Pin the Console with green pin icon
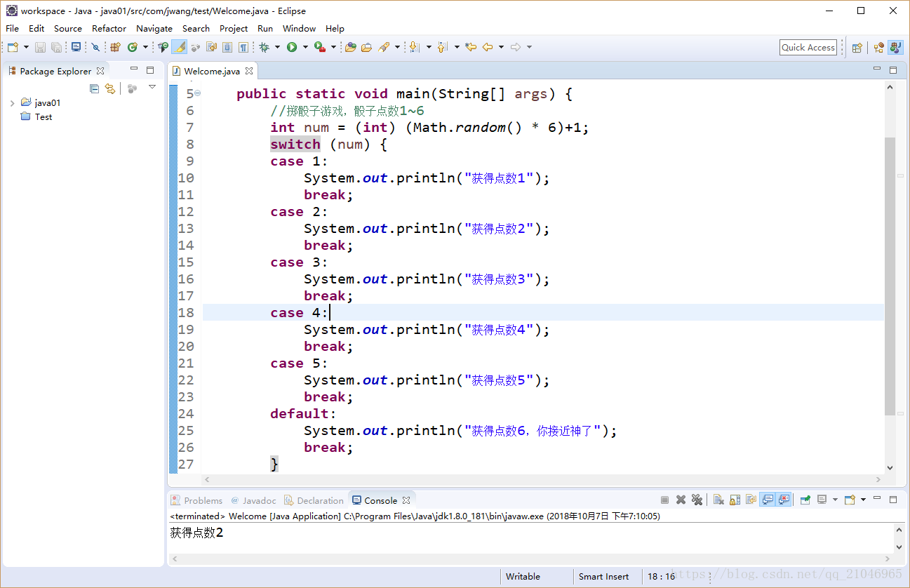Image resolution: width=910 pixels, height=588 pixels. click(805, 500)
